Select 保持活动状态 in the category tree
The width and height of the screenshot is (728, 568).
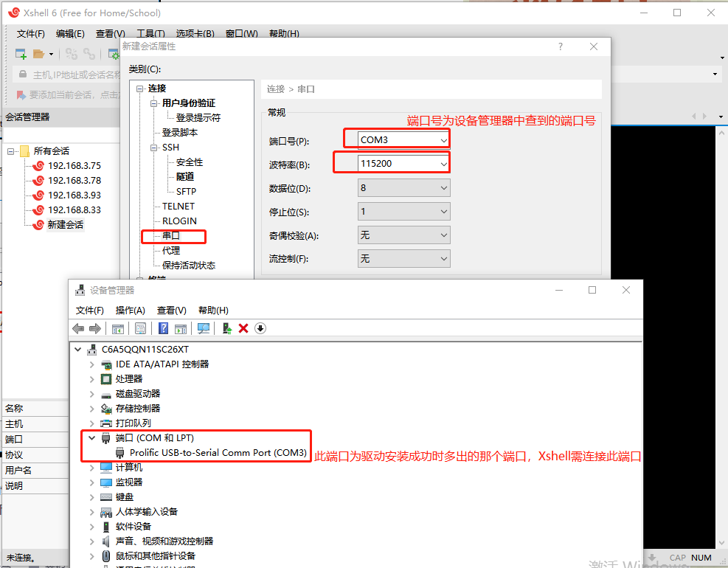tap(189, 266)
